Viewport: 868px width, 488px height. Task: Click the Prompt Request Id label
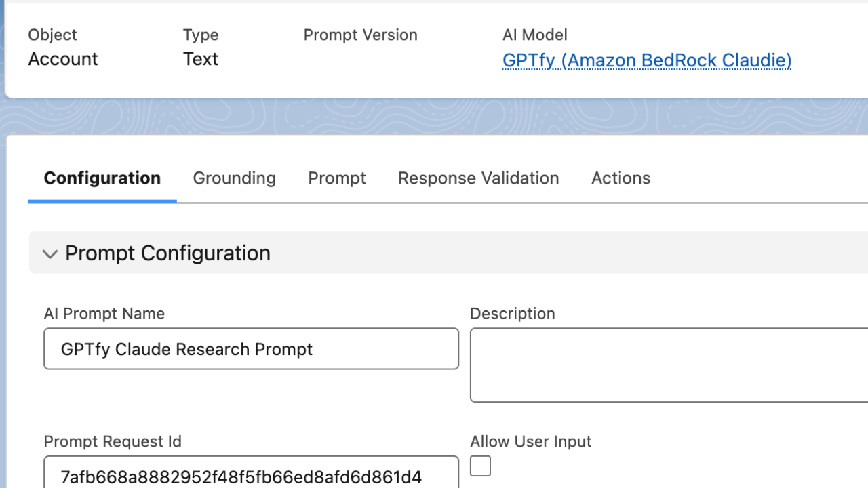[113, 441]
